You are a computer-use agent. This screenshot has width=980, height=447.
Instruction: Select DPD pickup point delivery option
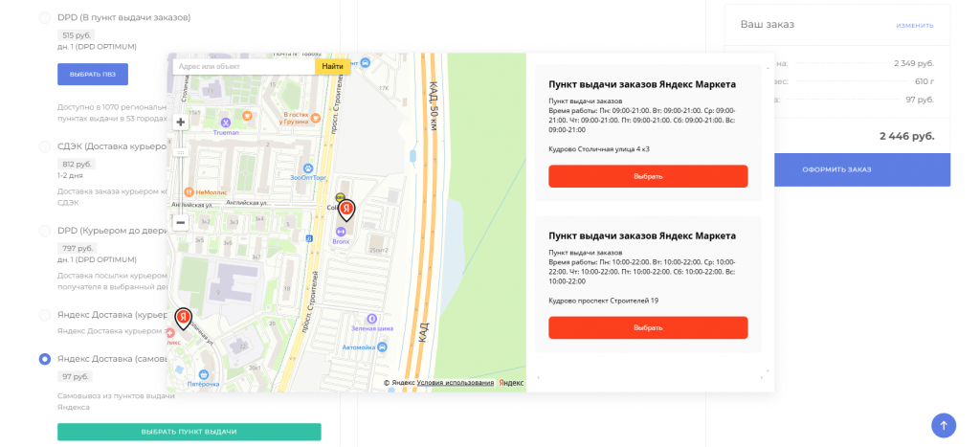click(x=45, y=17)
